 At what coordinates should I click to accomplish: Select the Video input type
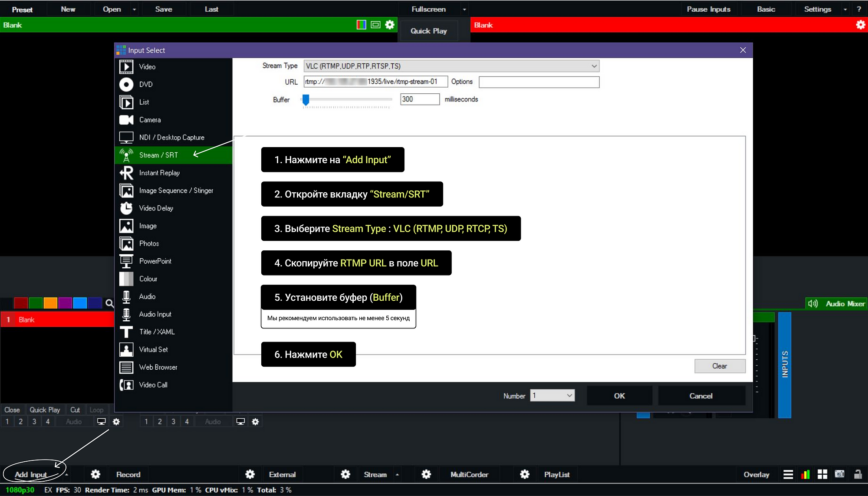173,67
